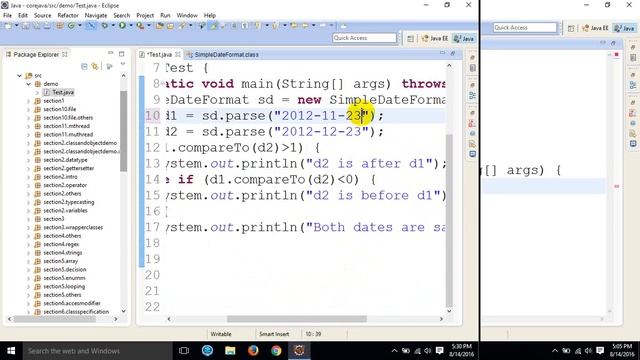Collapse All in Package Explorer toolbar

click(x=84, y=66)
